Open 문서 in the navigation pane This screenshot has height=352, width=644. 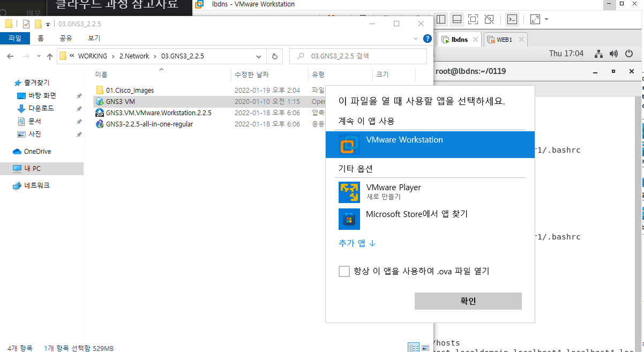35,121
